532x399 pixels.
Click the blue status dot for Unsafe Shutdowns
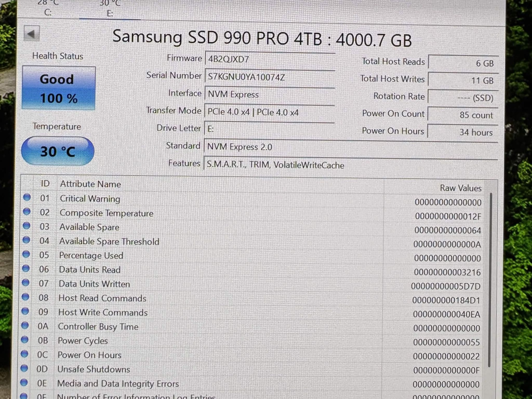coord(24,368)
